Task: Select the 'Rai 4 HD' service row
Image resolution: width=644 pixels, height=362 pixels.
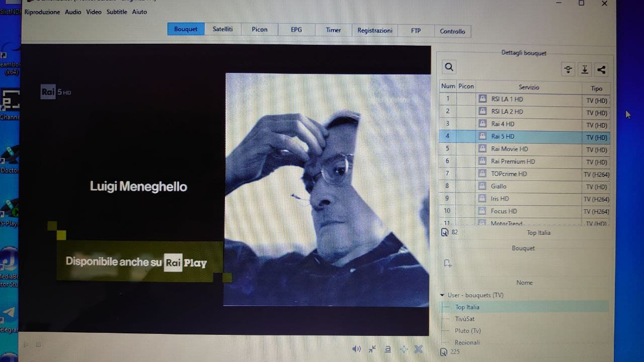Action: pos(525,124)
